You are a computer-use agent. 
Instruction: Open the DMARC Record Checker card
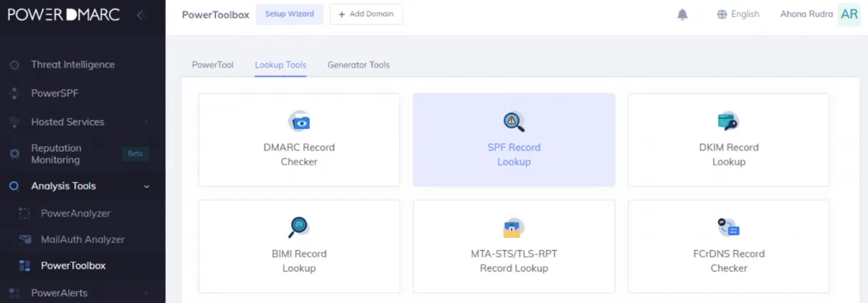point(299,140)
